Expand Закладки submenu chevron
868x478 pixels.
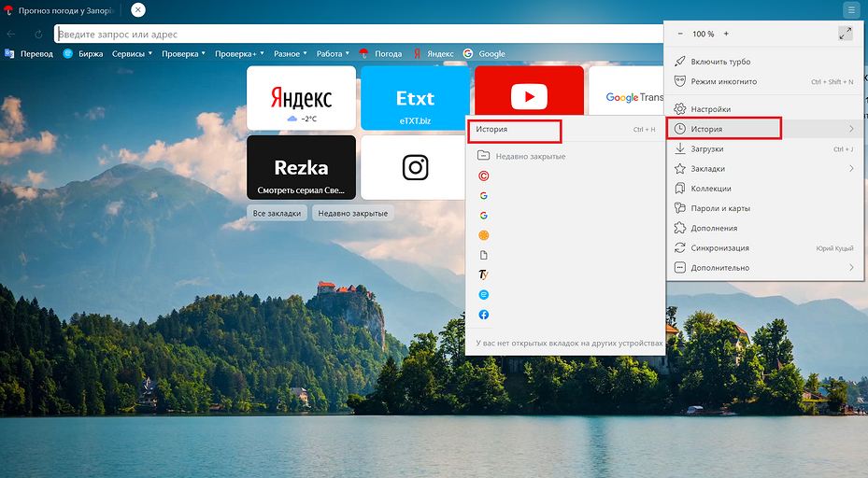pos(851,169)
